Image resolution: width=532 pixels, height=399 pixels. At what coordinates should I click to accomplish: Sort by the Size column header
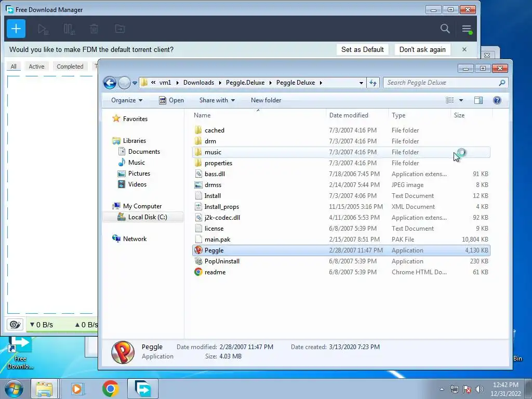pos(471,115)
